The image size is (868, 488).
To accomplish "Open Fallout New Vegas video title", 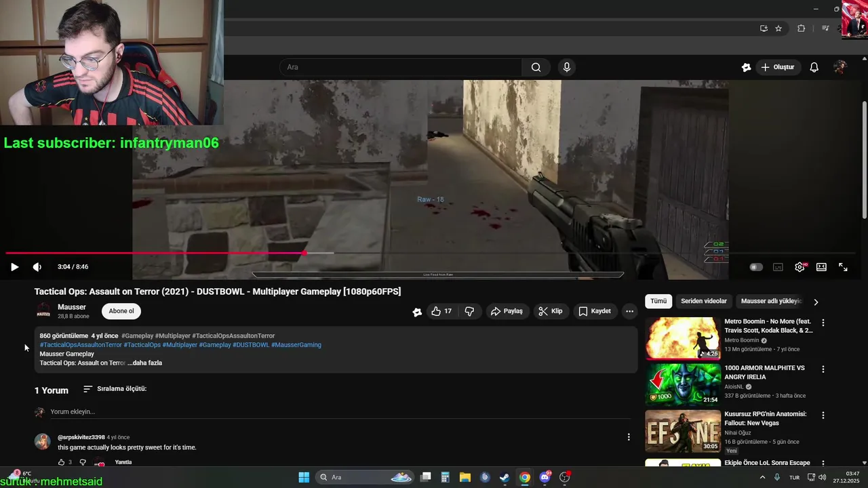I will [x=765, y=418].
